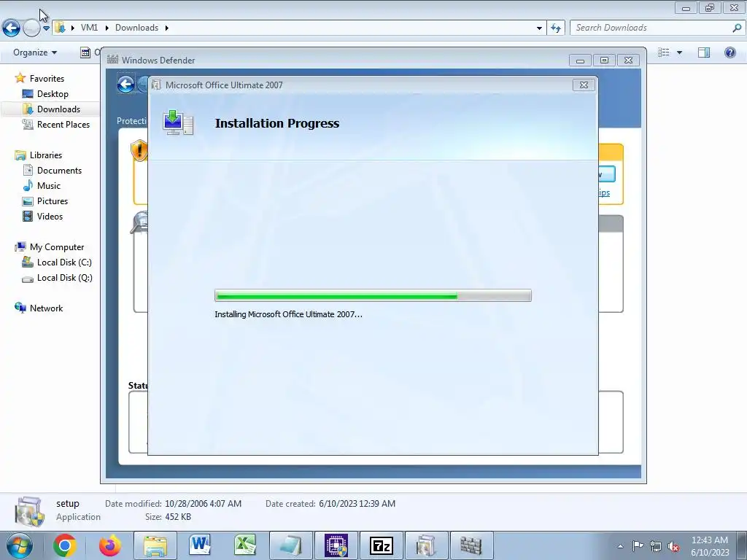Select Desktop under Favorites
This screenshot has height=560, width=747.
53,94
